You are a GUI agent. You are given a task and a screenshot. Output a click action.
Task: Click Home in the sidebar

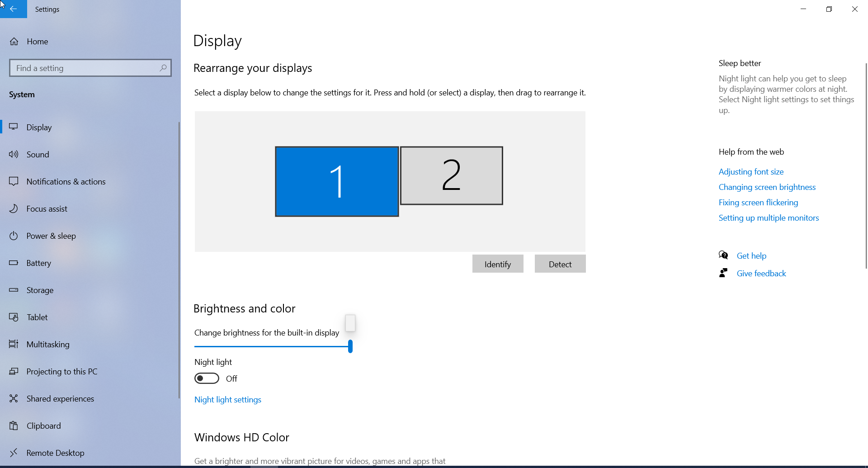pyautogui.click(x=90, y=42)
